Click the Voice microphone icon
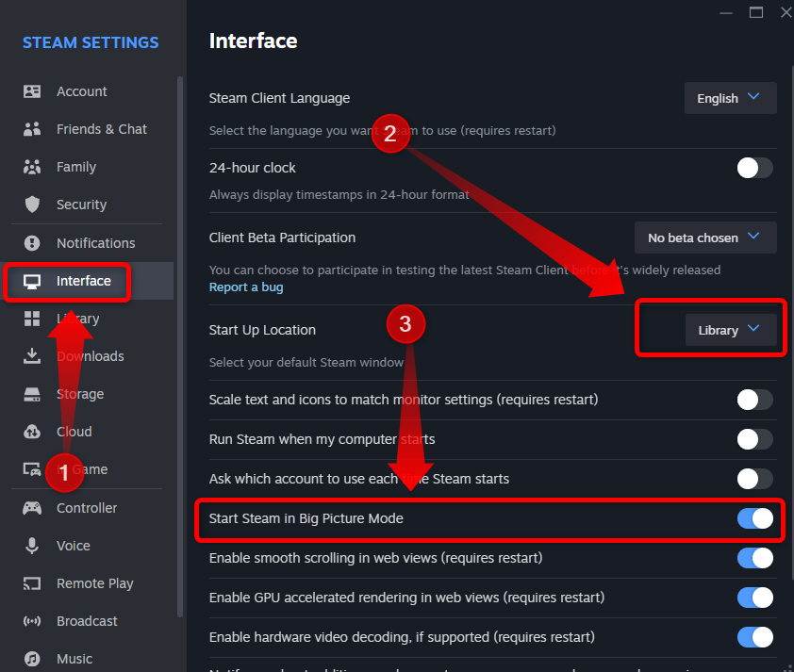 [x=32, y=546]
